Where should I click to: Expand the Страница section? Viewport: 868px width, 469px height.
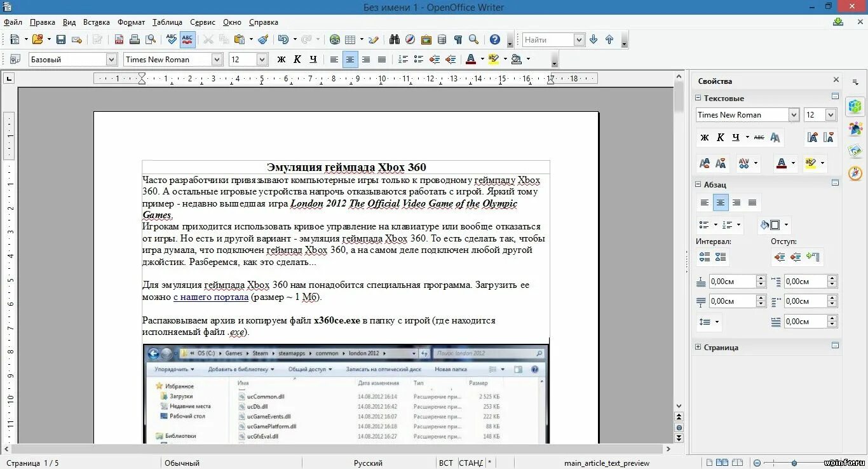pos(698,347)
